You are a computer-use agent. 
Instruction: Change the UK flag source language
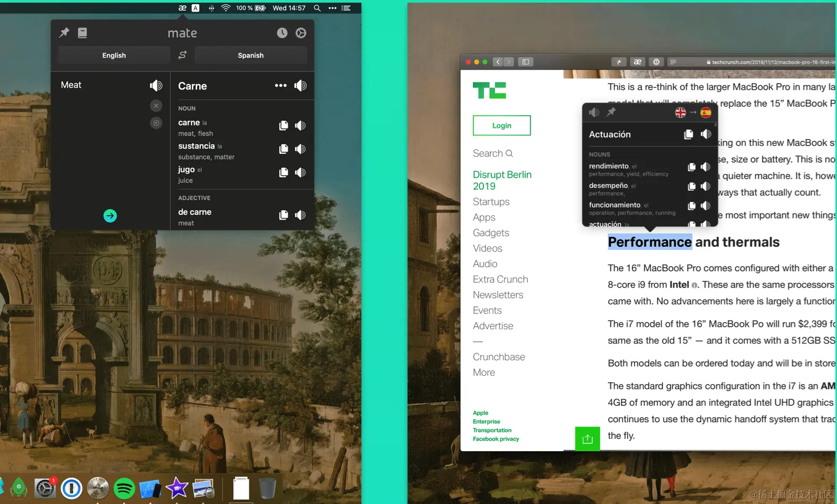[x=681, y=112]
